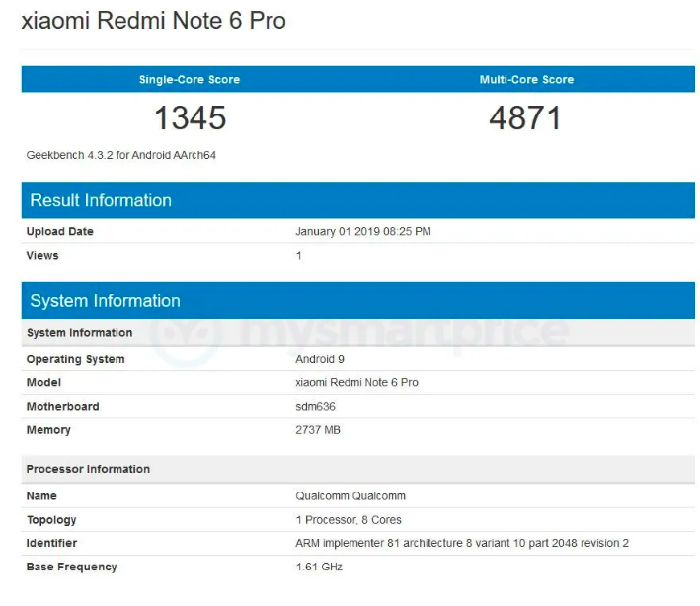Image resolution: width=700 pixels, height=606 pixels.
Task: Select the Single-Core Score header
Action: pos(190,79)
